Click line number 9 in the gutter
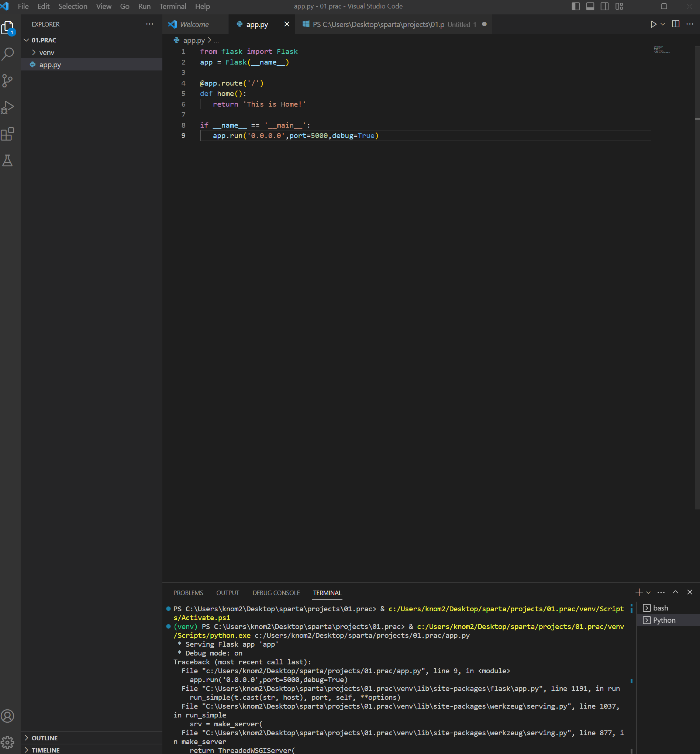 (x=183, y=136)
